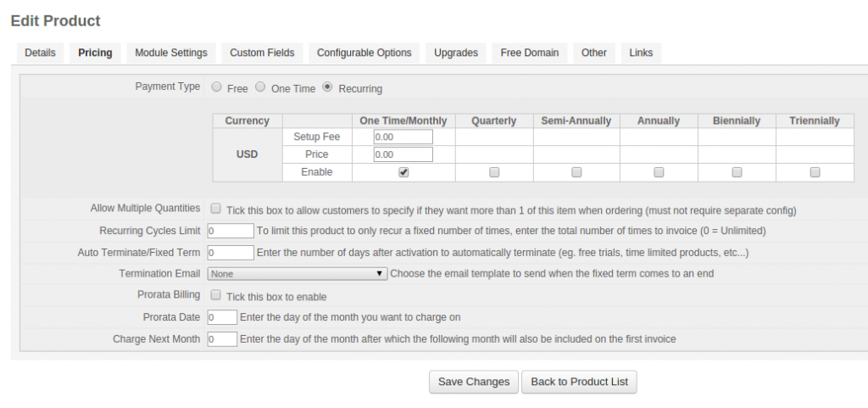Image resolution: width=868 pixels, height=408 pixels.
Task: Enable the Semi-Annually billing checkbox
Action: point(576,172)
